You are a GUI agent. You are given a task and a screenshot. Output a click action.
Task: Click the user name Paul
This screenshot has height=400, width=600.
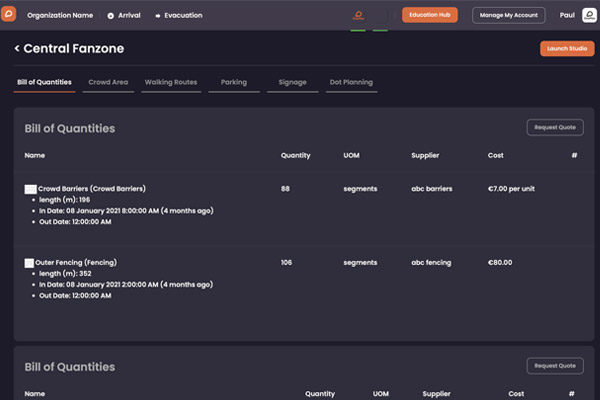click(x=567, y=15)
